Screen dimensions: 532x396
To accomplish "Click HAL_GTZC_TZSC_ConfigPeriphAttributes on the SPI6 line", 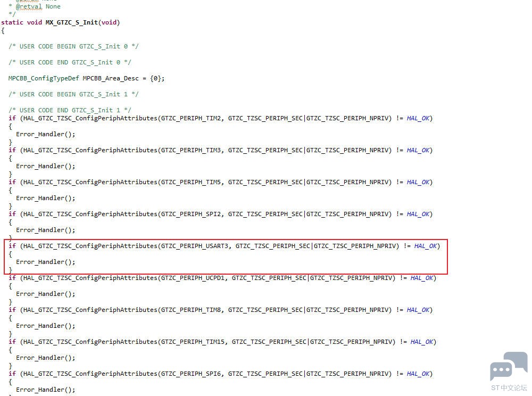I will [90, 374].
